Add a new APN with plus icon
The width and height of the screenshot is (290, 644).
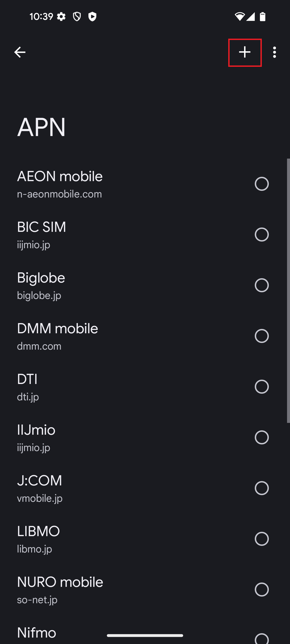[x=245, y=52]
